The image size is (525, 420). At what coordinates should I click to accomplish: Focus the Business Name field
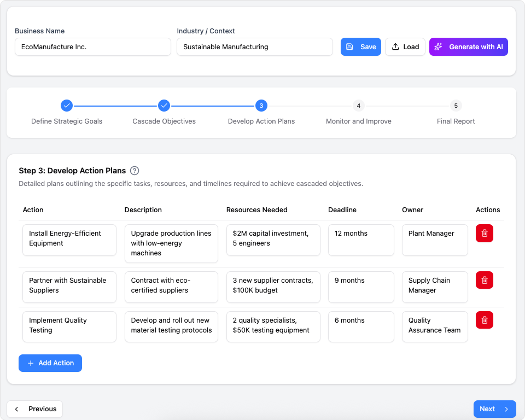[93, 47]
